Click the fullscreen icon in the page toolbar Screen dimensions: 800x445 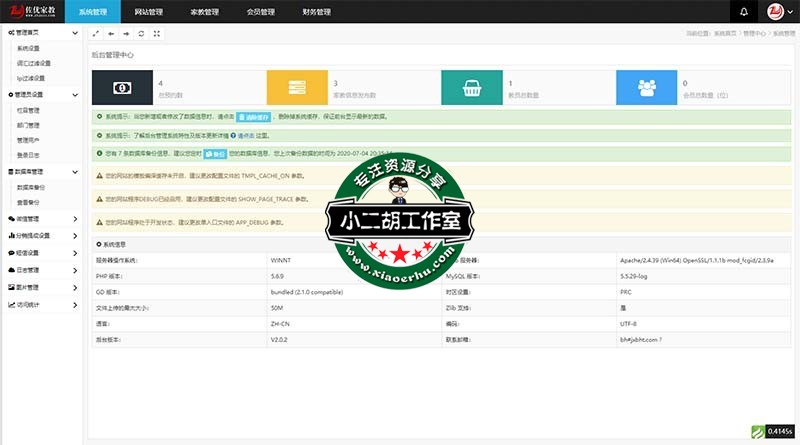click(x=157, y=33)
